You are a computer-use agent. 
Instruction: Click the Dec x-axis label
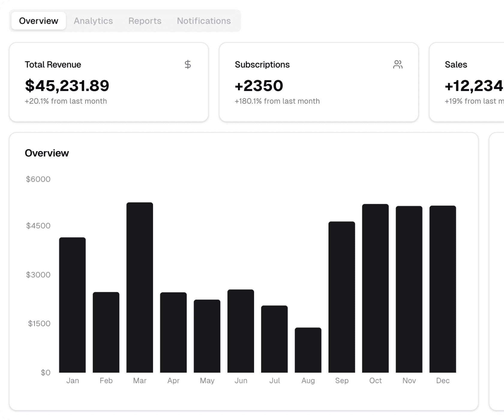(x=443, y=380)
